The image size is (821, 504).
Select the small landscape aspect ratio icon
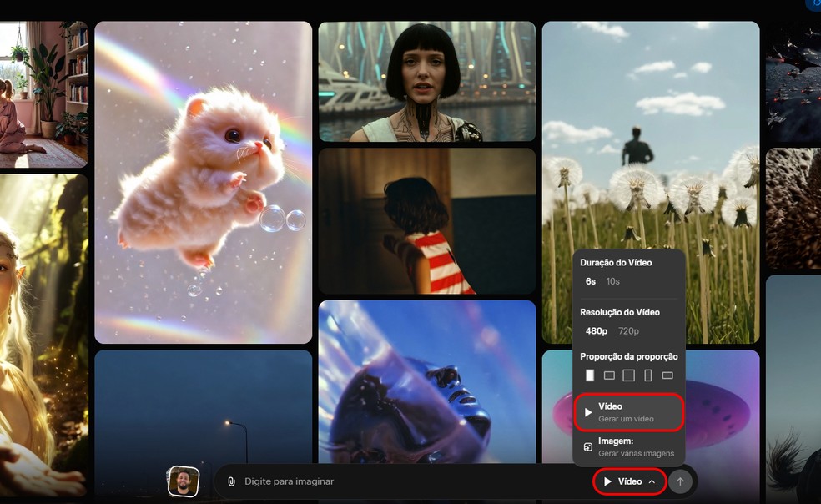609,375
